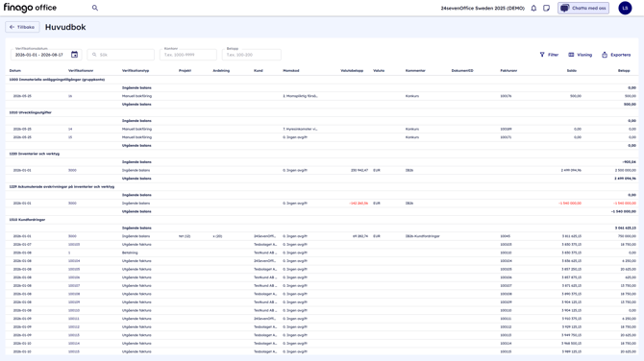Click the Fakturanr column header

508,70
